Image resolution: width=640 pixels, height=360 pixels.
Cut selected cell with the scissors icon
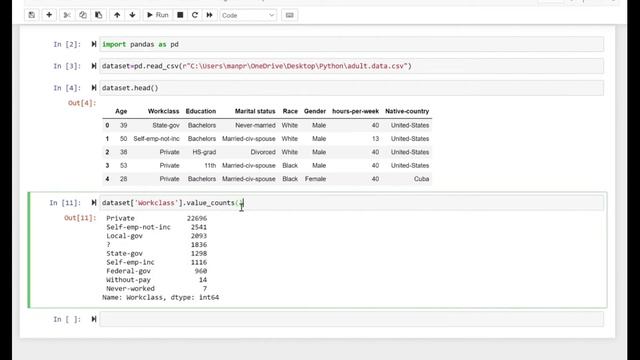click(67, 15)
